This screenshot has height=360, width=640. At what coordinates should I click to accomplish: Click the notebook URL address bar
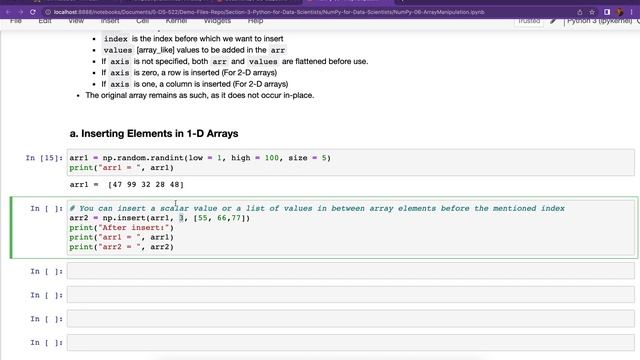pos(269,12)
